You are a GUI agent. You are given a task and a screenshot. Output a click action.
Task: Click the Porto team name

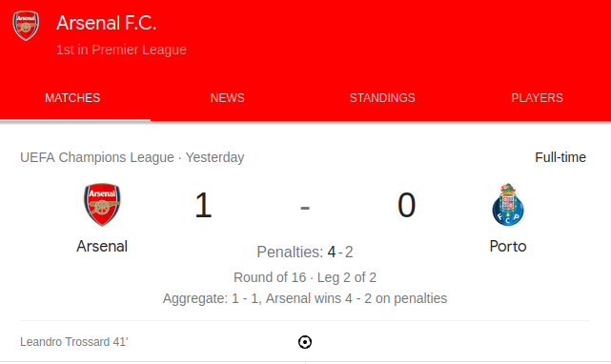pos(508,246)
